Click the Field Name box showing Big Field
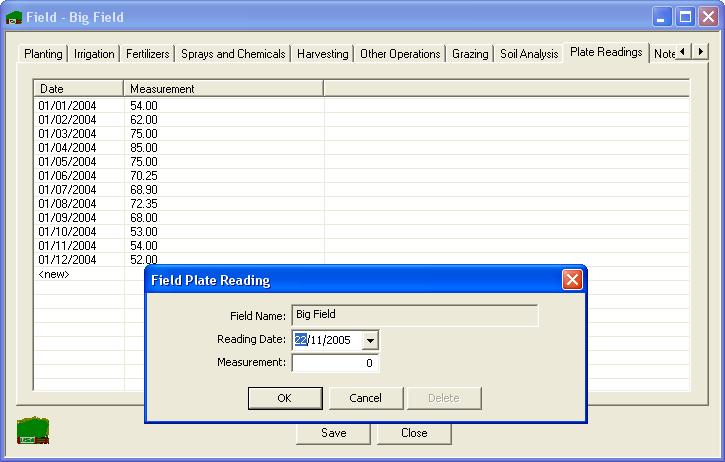The image size is (725, 462). click(x=415, y=315)
